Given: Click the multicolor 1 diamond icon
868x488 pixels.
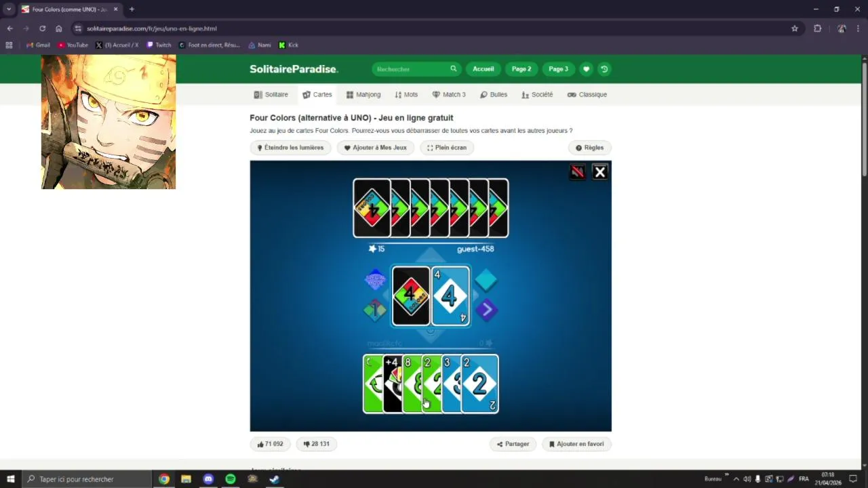Looking at the screenshot, I should point(375,310).
